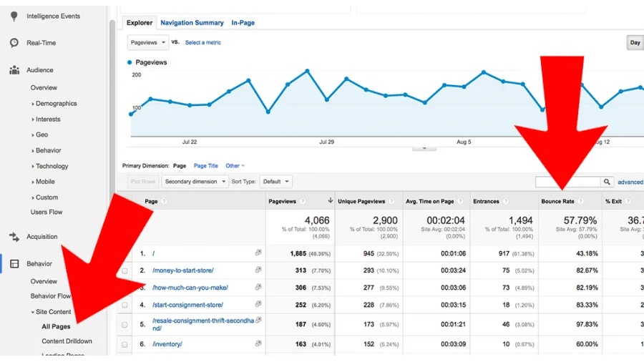Screen dimensions: 644x362
Task: Show help for the Bounce Rate column
Action: (x=581, y=201)
